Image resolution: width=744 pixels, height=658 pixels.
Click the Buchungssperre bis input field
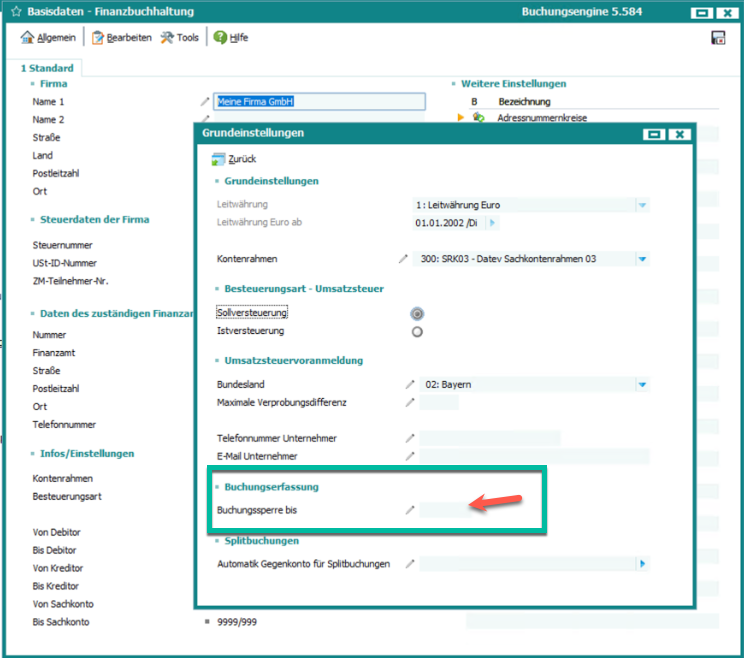click(443, 510)
